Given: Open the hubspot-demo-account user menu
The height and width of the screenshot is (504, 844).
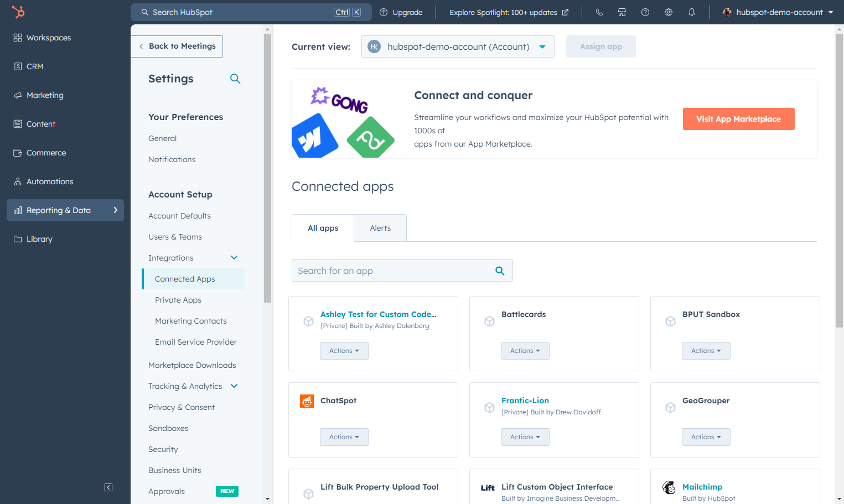Looking at the screenshot, I should [x=778, y=12].
